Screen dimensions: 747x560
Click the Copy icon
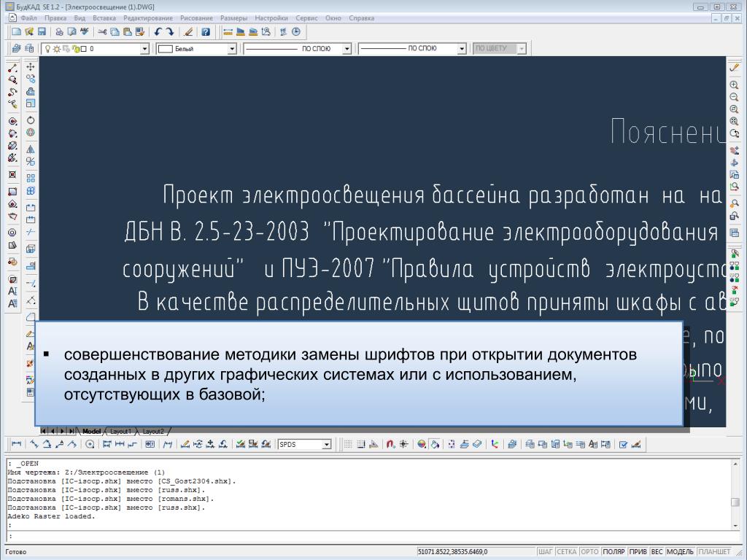115,32
